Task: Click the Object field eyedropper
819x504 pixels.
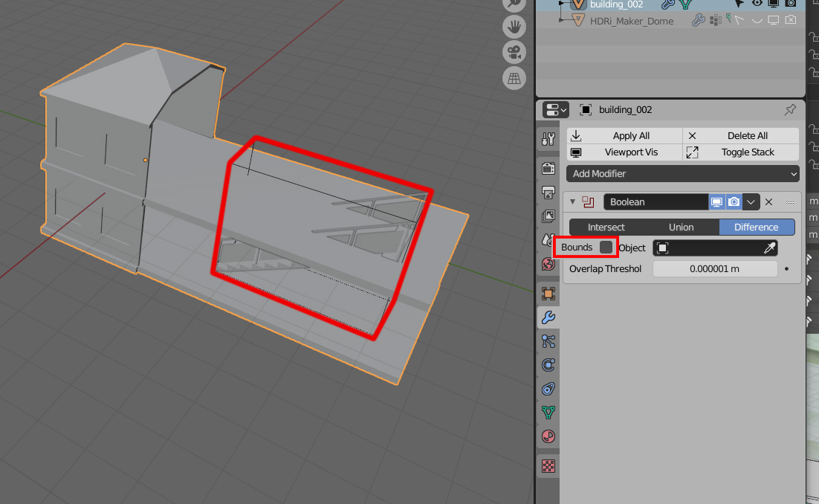Action: pyautogui.click(x=769, y=248)
